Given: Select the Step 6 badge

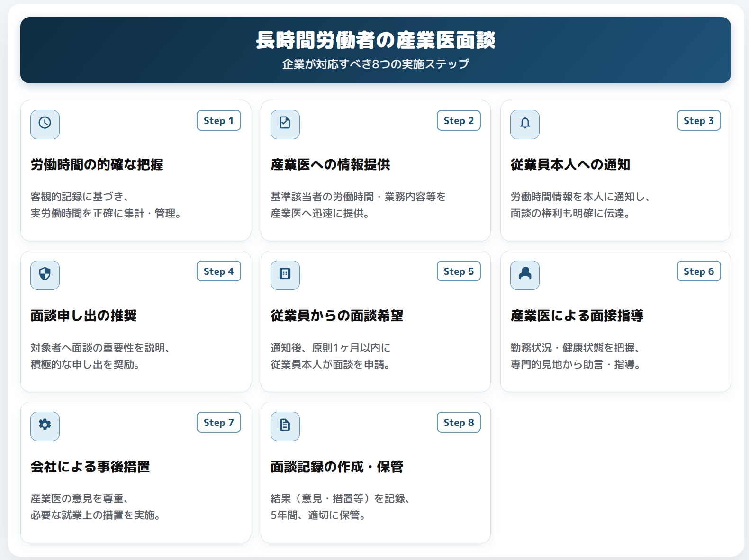Looking at the screenshot, I should (x=699, y=271).
